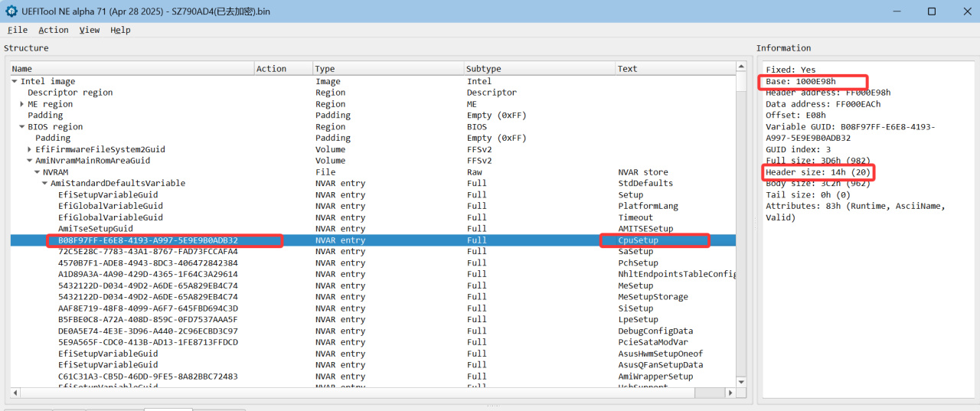Click the structure tree scroll-down arrow
This screenshot has height=411, width=980.
coord(741,382)
